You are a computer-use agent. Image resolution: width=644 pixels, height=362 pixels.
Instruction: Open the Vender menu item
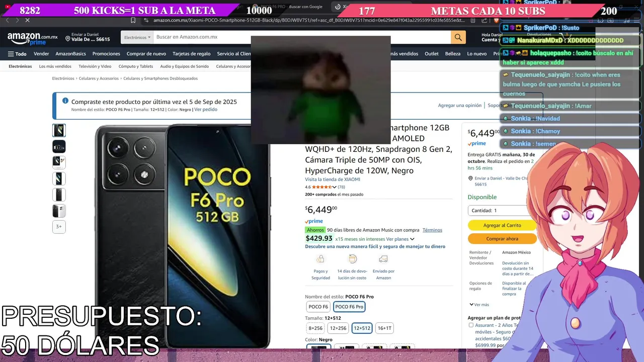pyautogui.click(x=41, y=54)
